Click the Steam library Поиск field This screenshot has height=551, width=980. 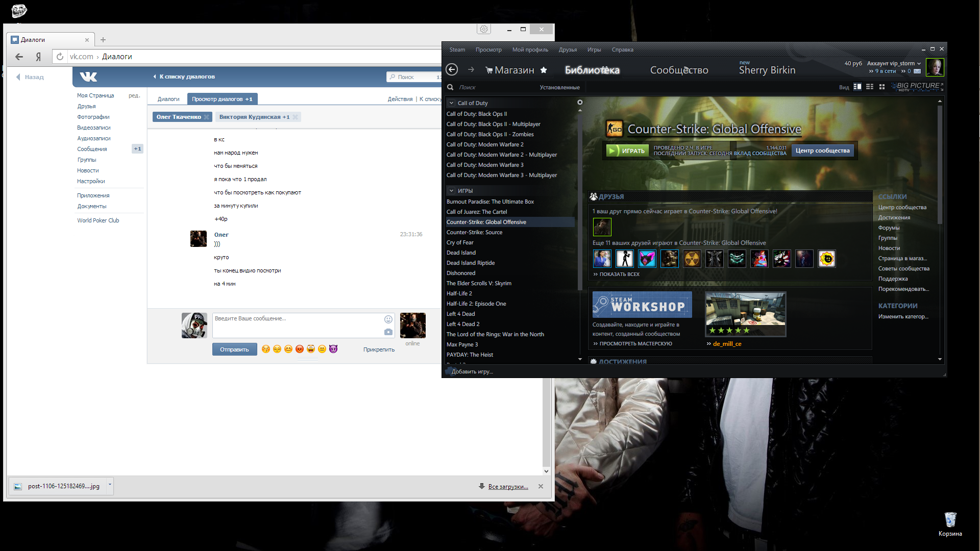tap(495, 87)
